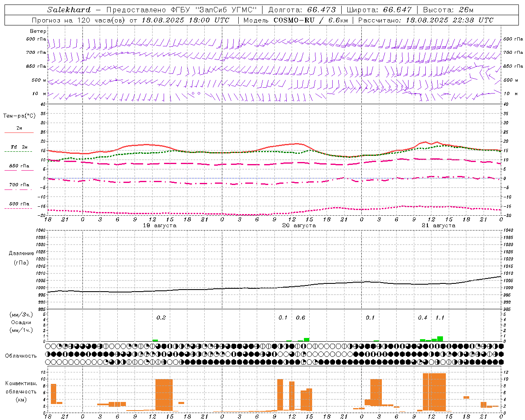Click the "0.6" precipitation value
This screenshot has height=420, width=525.
pos(301,317)
